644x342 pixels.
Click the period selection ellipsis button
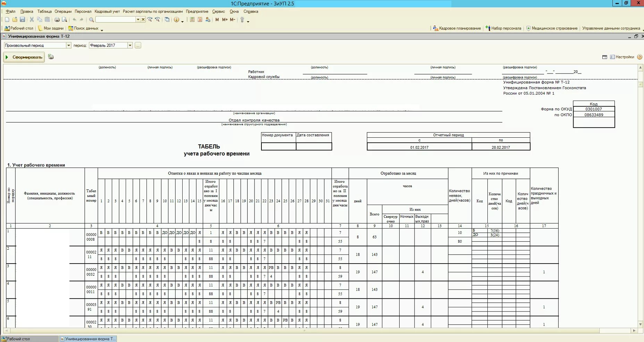(138, 45)
